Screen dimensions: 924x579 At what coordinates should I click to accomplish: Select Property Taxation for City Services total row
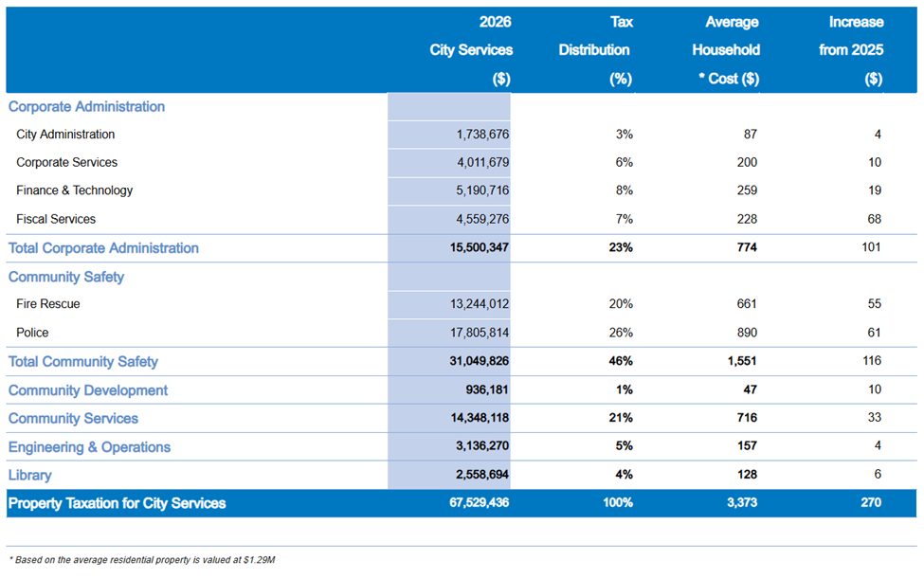click(x=118, y=503)
